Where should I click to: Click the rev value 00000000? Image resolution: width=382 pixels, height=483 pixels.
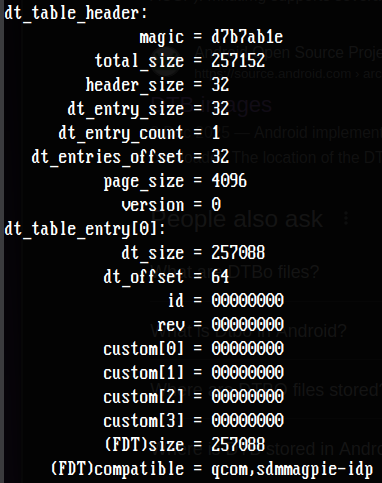247,325
